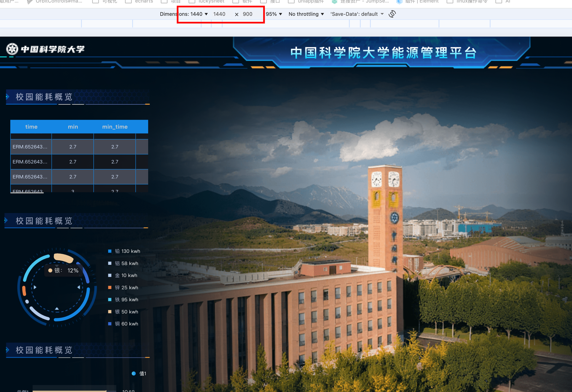
Task: Click the rotate viewport icon
Action: point(392,14)
